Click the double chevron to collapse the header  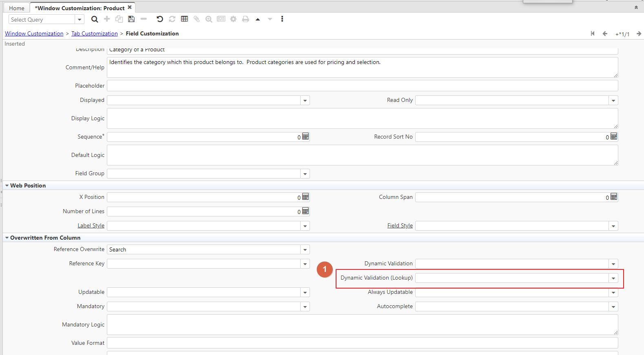point(636,7)
